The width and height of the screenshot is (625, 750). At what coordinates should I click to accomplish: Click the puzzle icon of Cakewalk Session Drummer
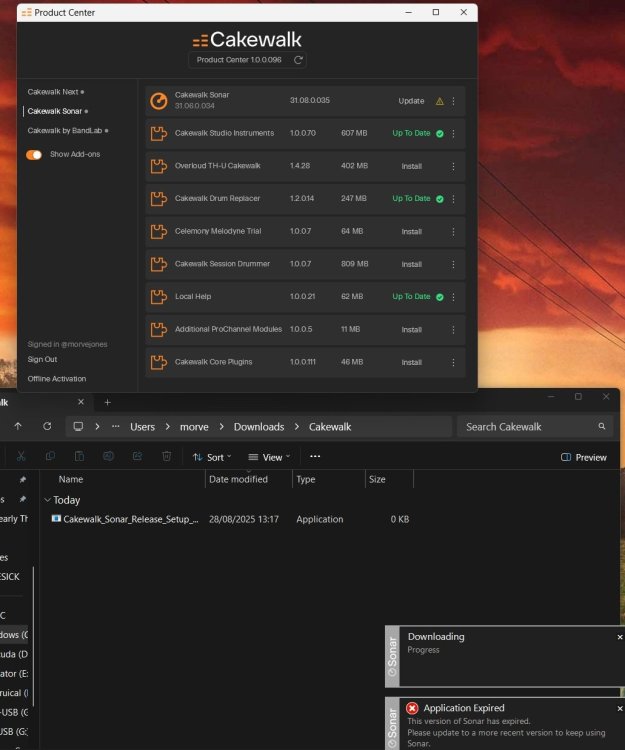[x=159, y=264]
